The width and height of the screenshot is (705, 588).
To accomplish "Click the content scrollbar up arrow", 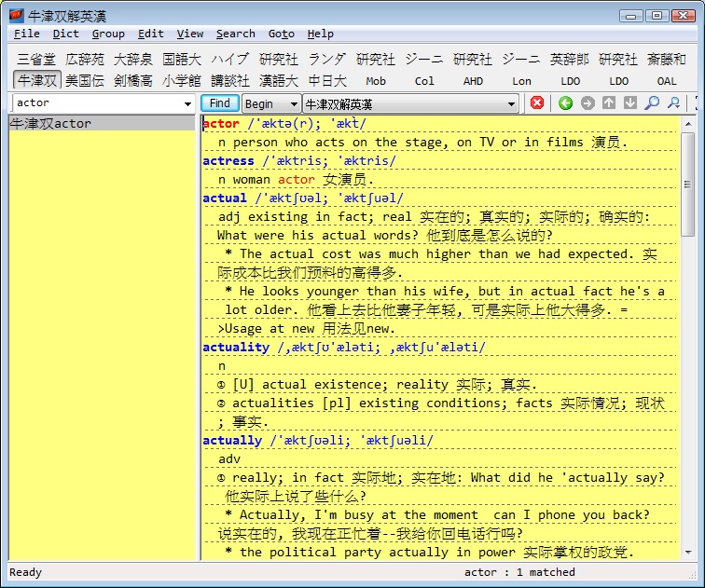I will [x=688, y=124].
